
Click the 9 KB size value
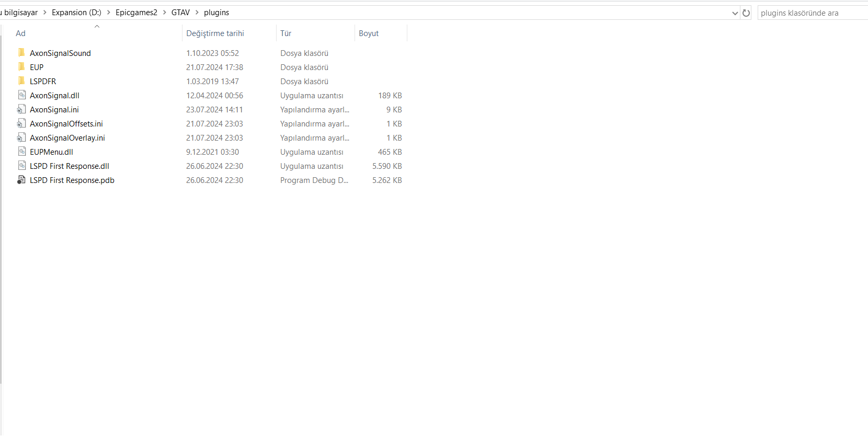coord(394,110)
